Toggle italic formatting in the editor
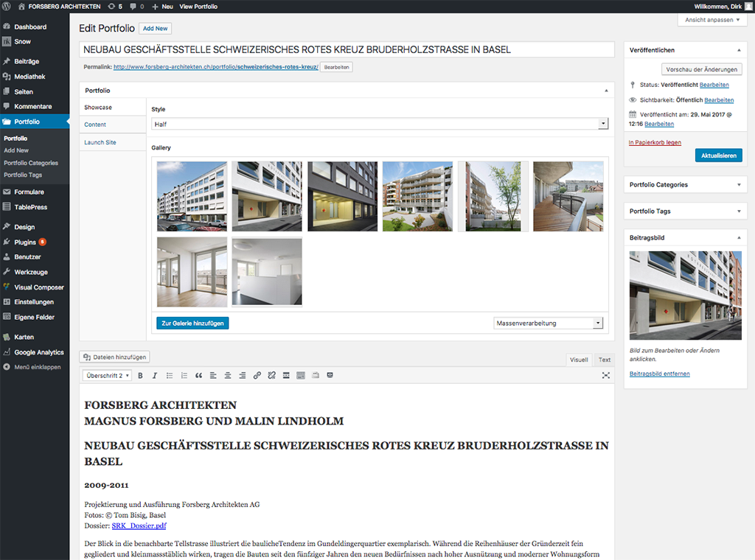755x560 pixels. (155, 376)
